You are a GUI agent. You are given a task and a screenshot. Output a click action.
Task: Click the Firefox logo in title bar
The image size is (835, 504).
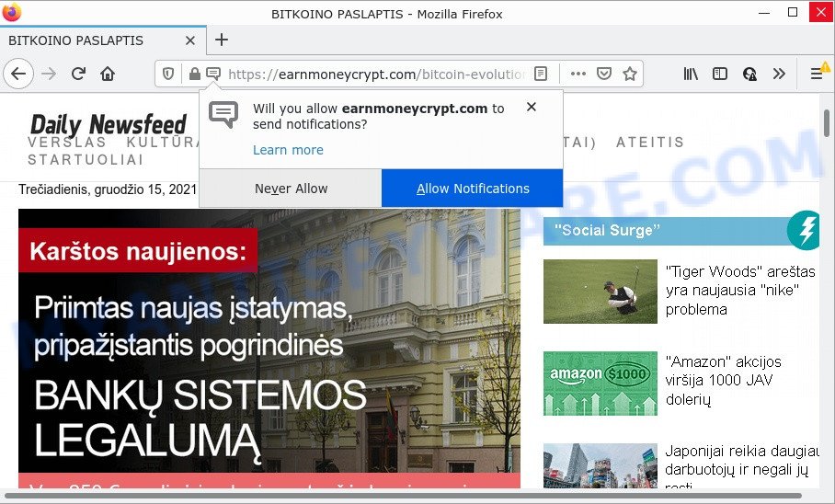tap(12, 12)
